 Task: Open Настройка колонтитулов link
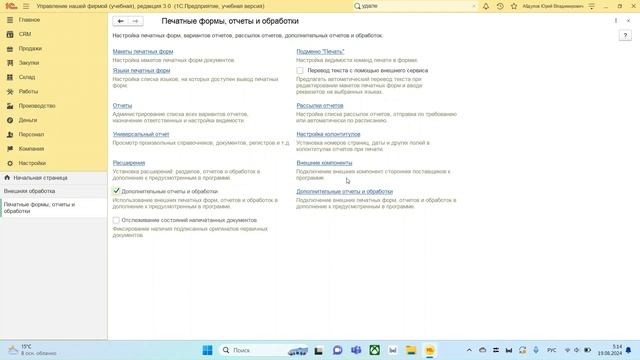[328, 134]
